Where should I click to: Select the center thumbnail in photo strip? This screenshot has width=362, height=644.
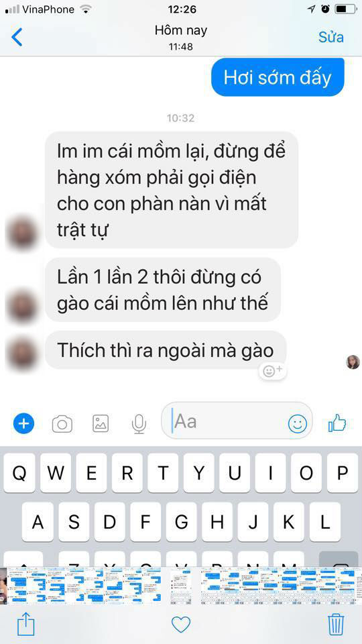point(181,585)
